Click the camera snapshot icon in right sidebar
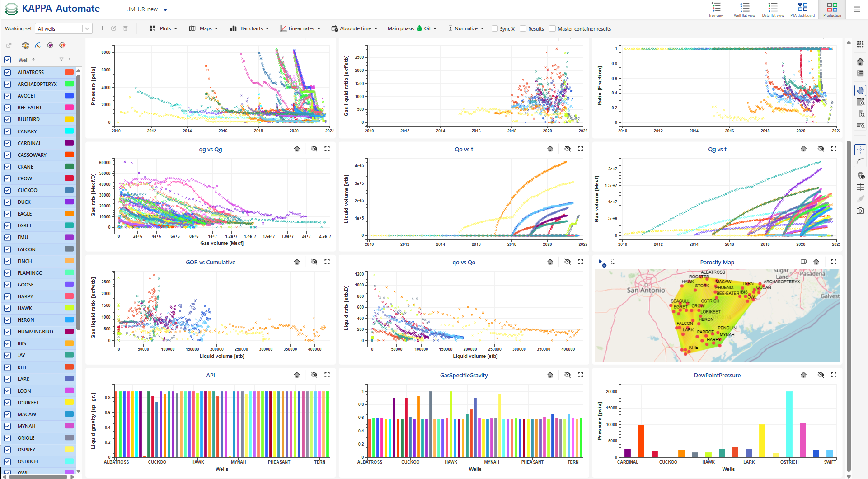Screen dimensions: 868x479 point(860,210)
